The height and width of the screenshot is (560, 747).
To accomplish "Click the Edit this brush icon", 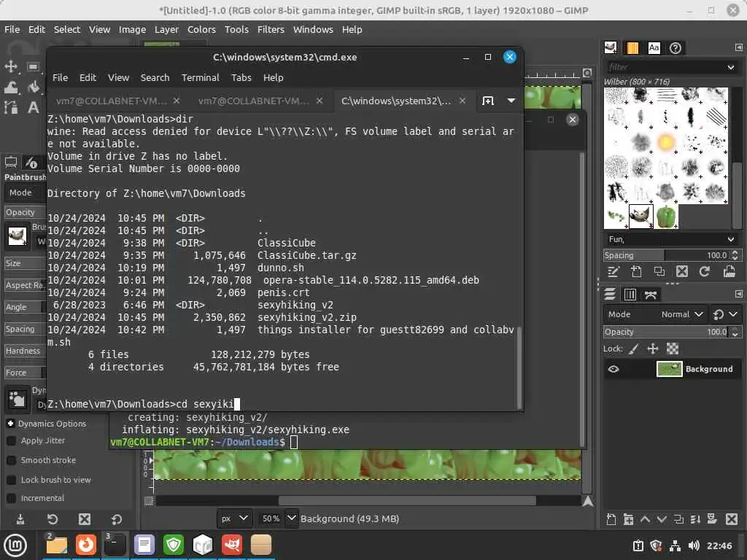I will 613,271.
